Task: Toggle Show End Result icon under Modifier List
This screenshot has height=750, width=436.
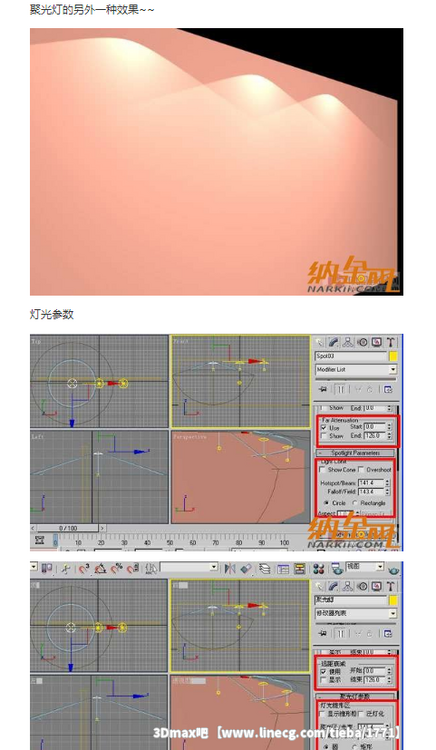Action: [341, 389]
